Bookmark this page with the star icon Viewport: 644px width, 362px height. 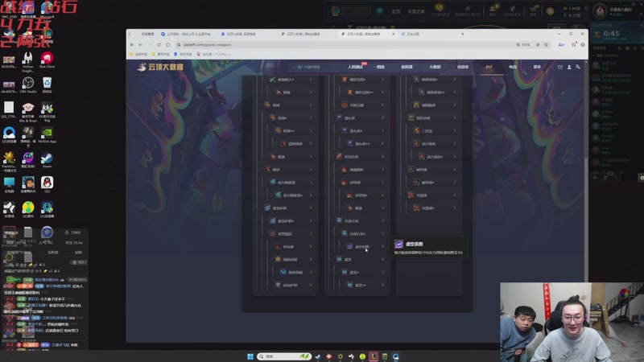click(546, 45)
